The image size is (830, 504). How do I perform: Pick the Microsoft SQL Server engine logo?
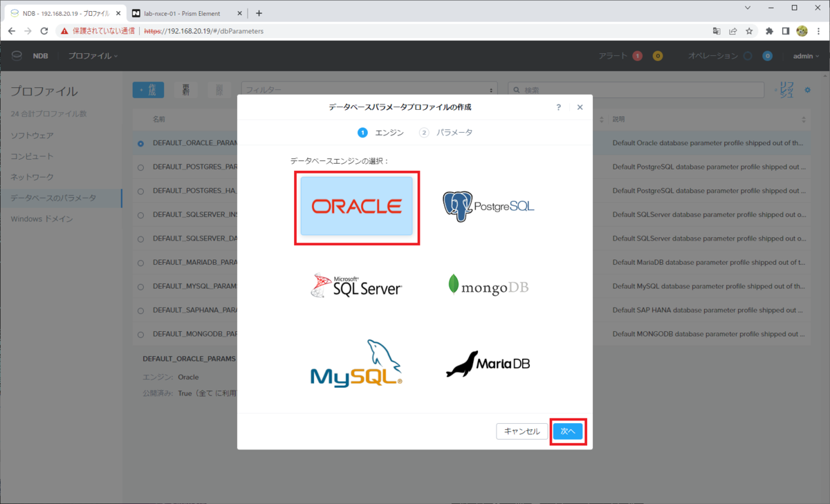[x=357, y=286]
